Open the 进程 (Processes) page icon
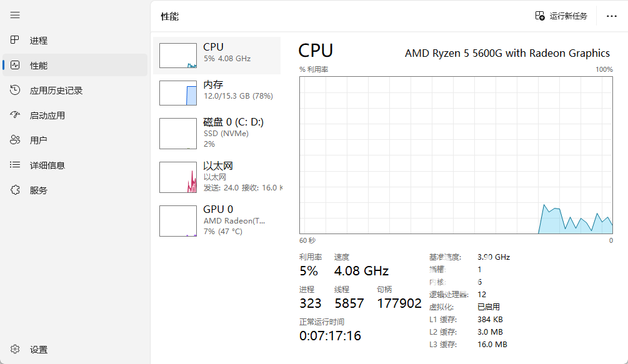The image size is (628, 364). pos(16,41)
